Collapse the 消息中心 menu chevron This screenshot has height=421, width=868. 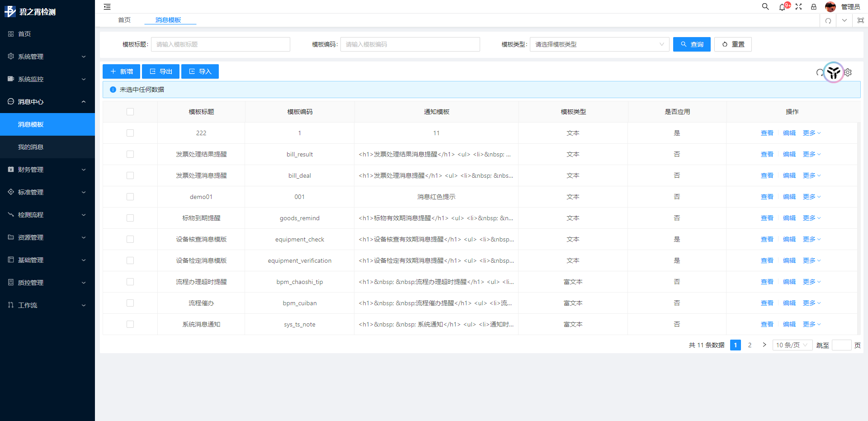coord(84,102)
